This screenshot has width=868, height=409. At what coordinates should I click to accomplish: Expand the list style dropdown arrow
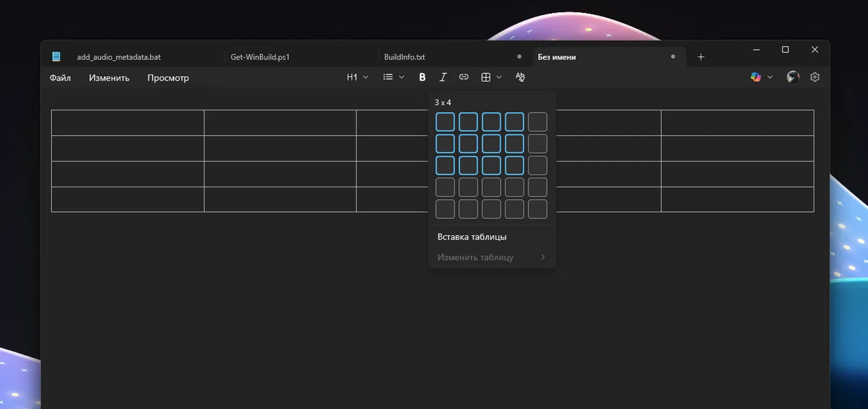coord(402,77)
